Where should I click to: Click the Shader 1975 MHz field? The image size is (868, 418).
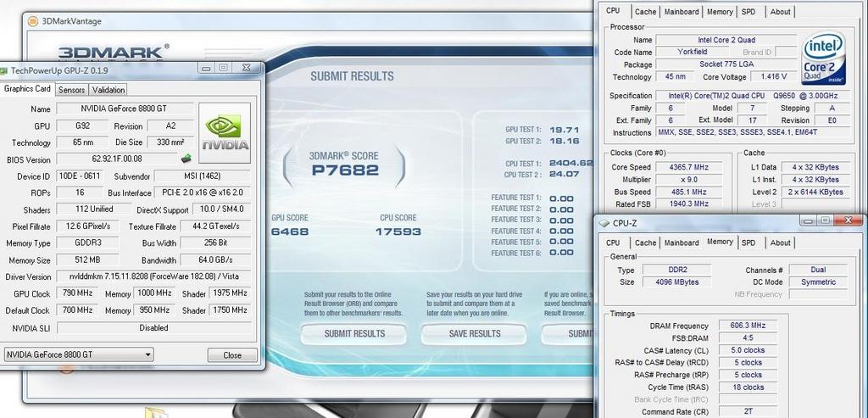click(230, 293)
